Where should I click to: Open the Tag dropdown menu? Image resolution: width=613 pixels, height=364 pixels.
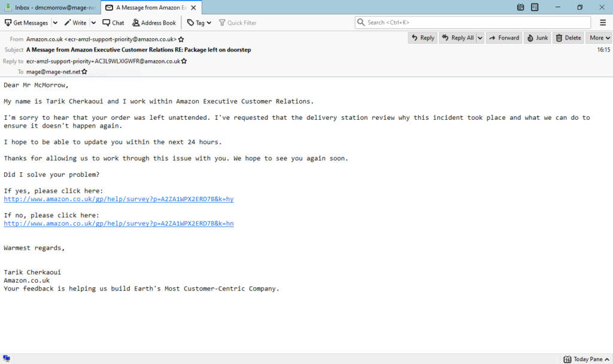coord(199,23)
